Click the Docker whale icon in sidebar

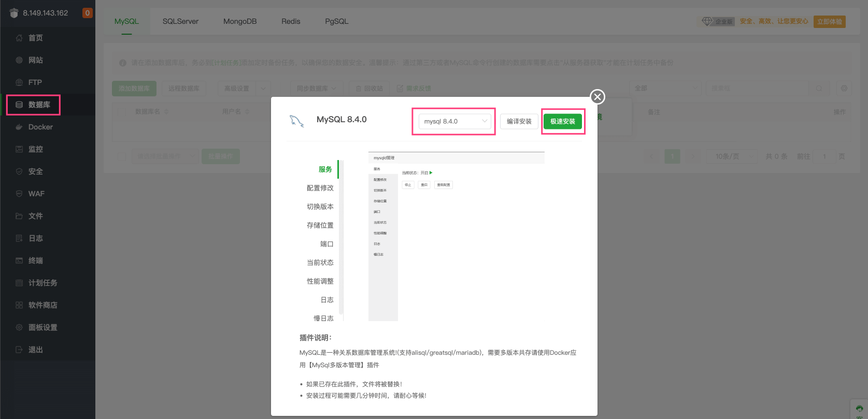pyautogui.click(x=19, y=127)
